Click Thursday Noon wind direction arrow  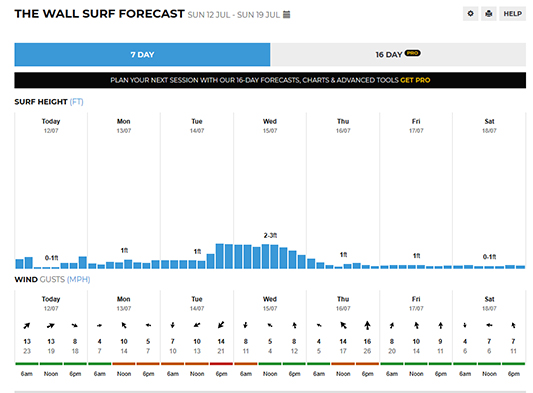coord(343,325)
